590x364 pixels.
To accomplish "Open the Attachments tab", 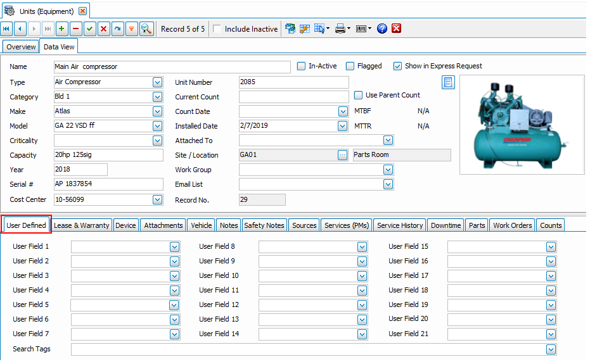I will point(164,225).
